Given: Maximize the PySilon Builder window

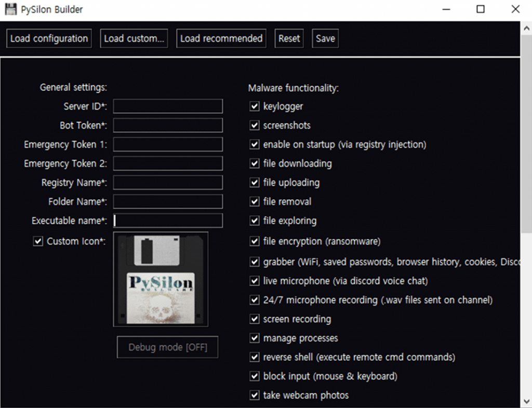Looking at the screenshot, I should pos(481,9).
